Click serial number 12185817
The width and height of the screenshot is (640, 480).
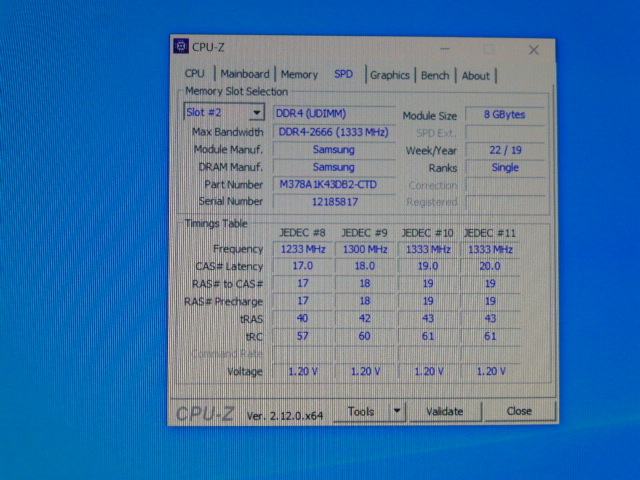[334, 202]
